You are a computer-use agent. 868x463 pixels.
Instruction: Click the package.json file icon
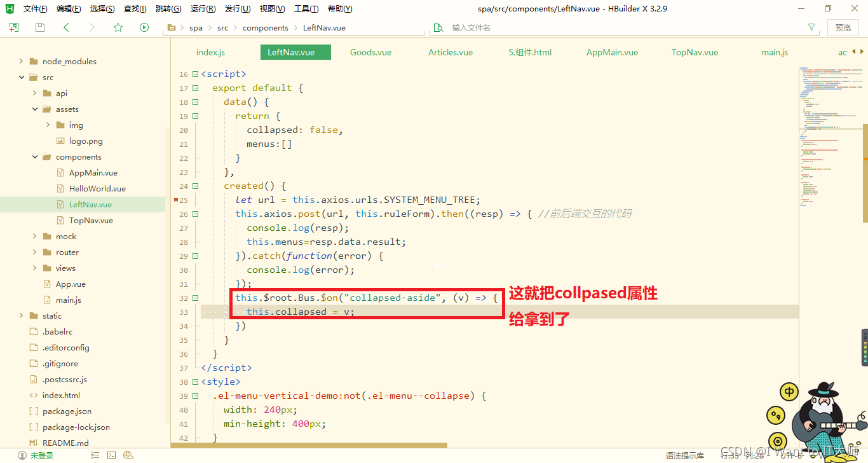pos(34,411)
